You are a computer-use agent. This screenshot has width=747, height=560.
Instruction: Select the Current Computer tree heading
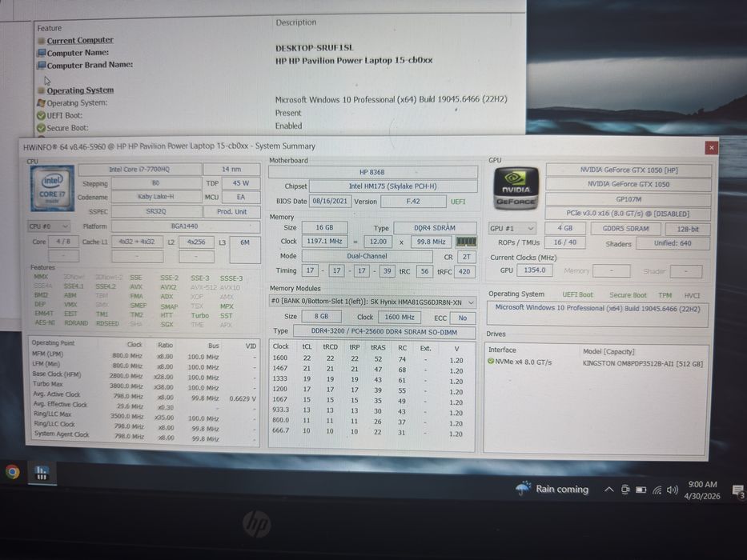(x=80, y=40)
